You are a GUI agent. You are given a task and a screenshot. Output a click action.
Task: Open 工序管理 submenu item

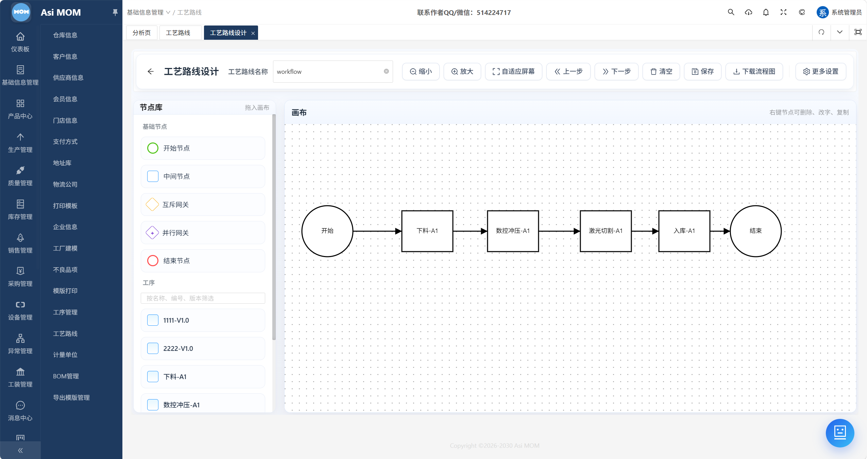coord(65,312)
